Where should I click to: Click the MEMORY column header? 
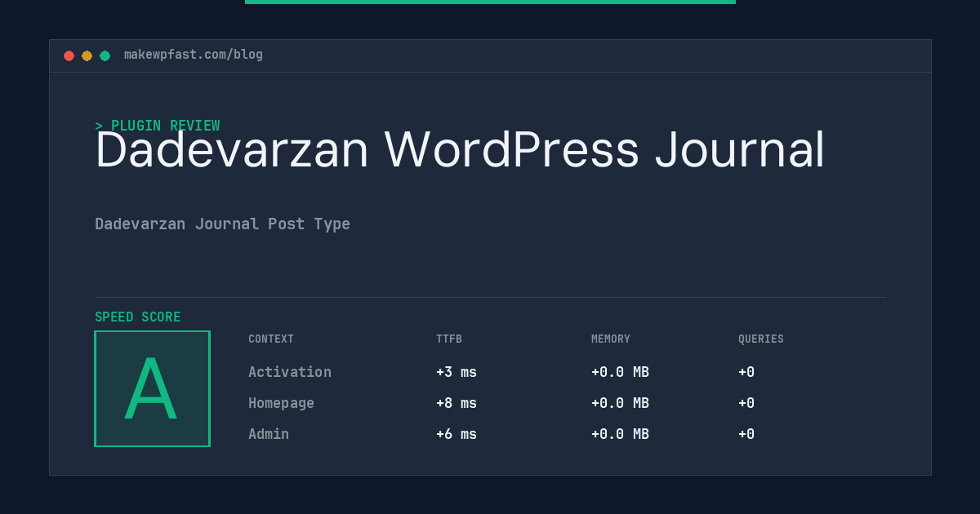(x=611, y=339)
